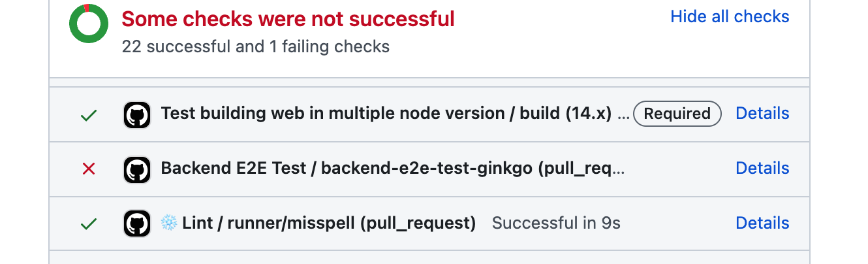The image size is (868, 264).
Task: Click 'Some checks were not successful' heading
Action: (x=288, y=19)
